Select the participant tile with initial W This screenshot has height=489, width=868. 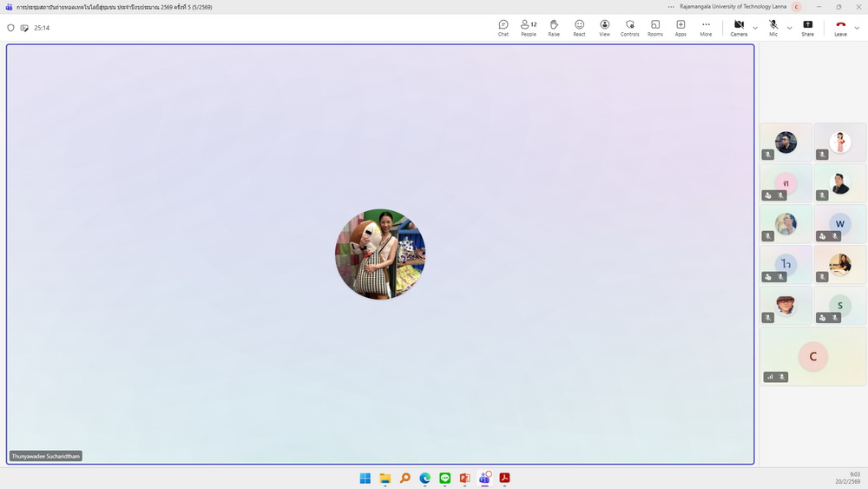[839, 223]
